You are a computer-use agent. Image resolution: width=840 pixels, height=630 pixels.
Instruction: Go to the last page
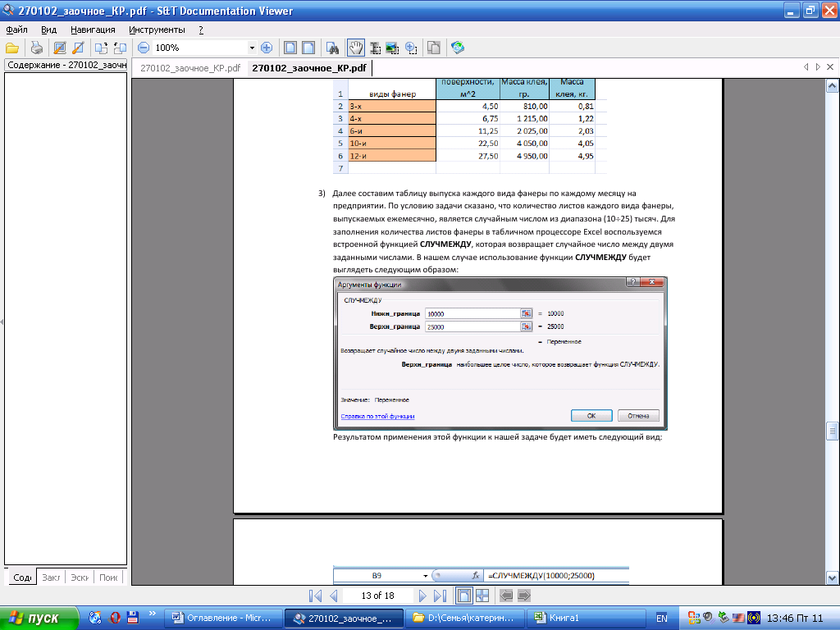point(440,596)
